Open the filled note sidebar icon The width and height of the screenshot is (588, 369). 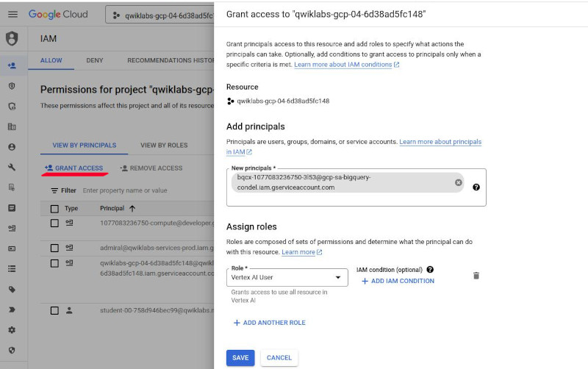tap(12, 208)
